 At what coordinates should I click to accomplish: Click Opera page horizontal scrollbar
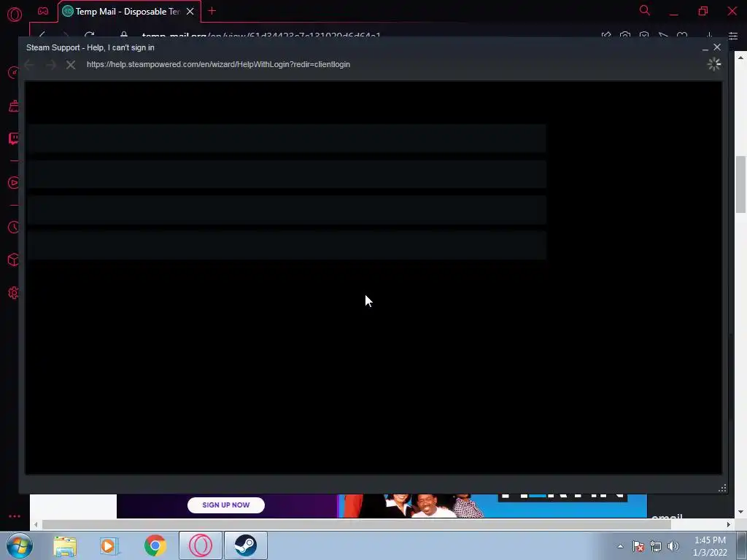click(x=356, y=524)
